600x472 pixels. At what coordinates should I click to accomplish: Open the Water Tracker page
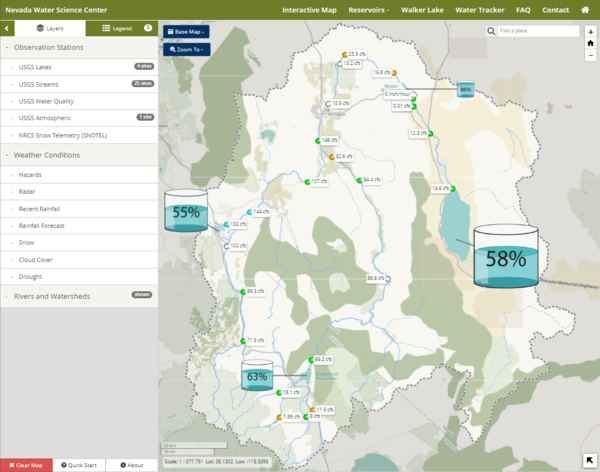479,10
